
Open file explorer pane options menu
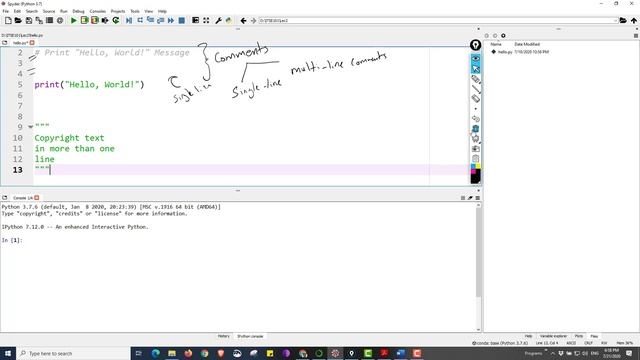coord(636,36)
